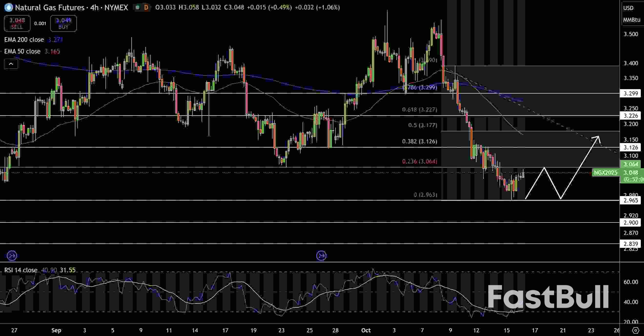Click the Natural Gas Futures instrument logo
The image size is (644, 336).
pyautogui.click(x=8, y=7)
